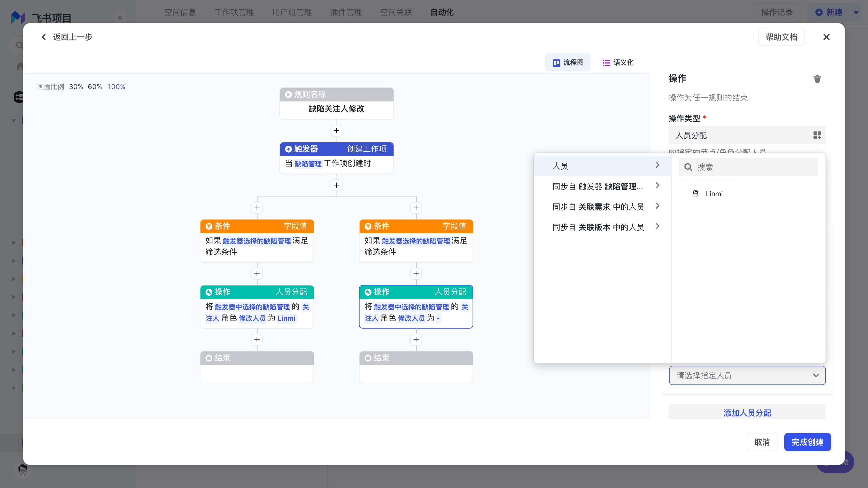Screen dimensions: 868x488
Task: Open the user avatar in the sidebar
Action: pyautogui.click(x=22, y=470)
